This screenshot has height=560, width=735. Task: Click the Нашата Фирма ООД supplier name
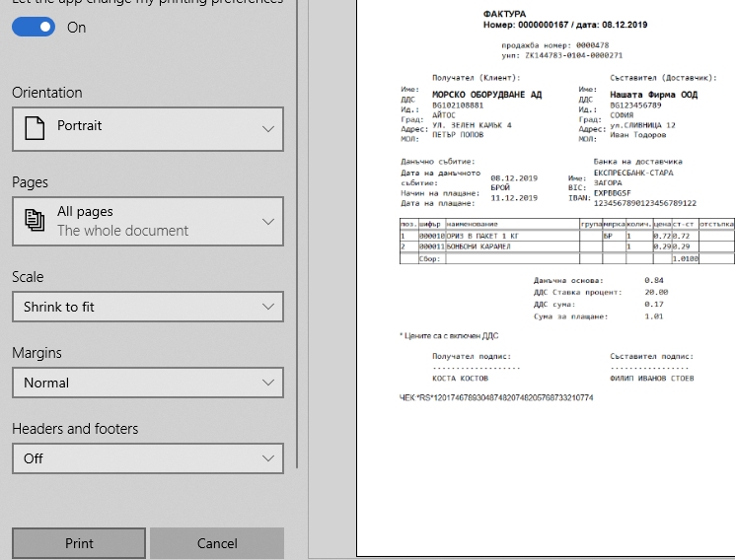click(x=653, y=95)
